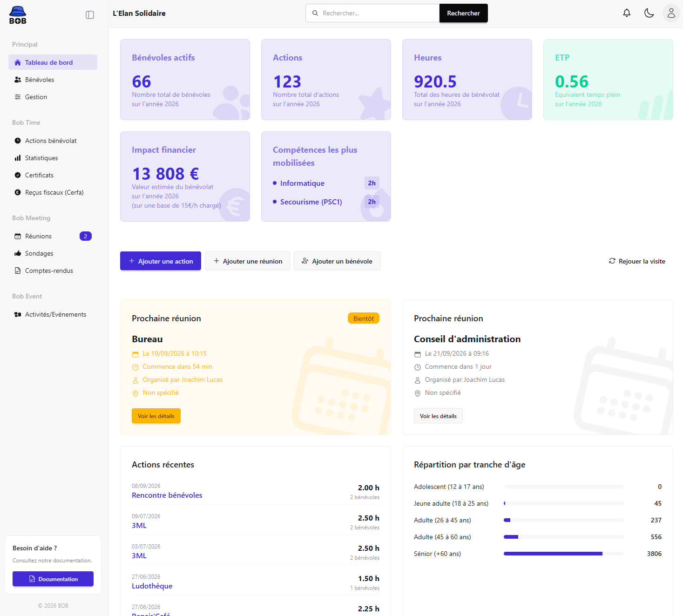The image size is (683, 616).
Task: Click Ajouter un bénévole button
Action: (x=337, y=261)
